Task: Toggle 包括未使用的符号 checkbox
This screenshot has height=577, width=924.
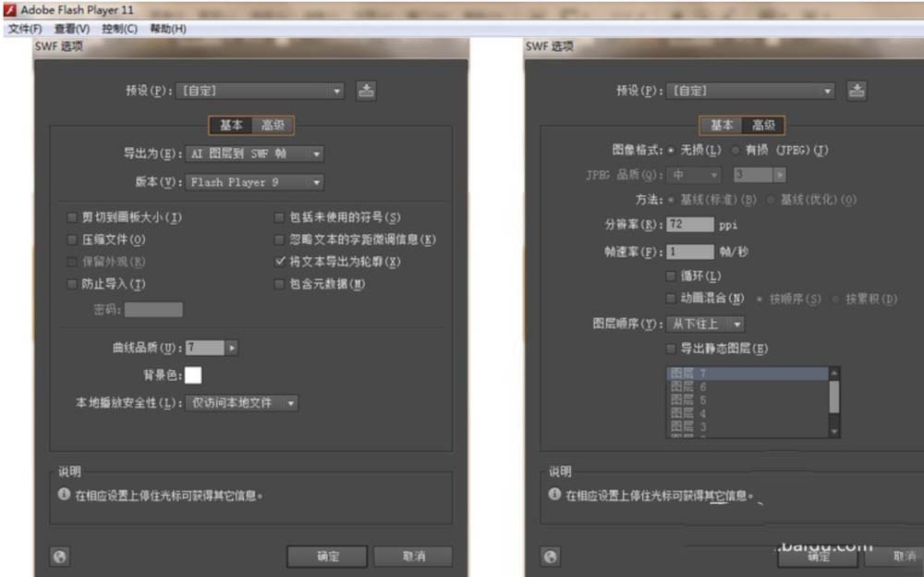Action: click(x=279, y=217)
